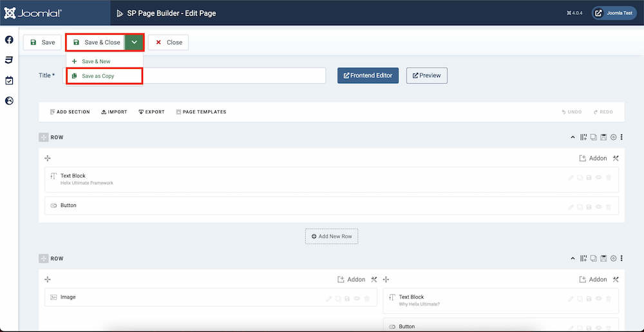Open the CSS3 icon in the sidebar

click(x=9, y=60)
